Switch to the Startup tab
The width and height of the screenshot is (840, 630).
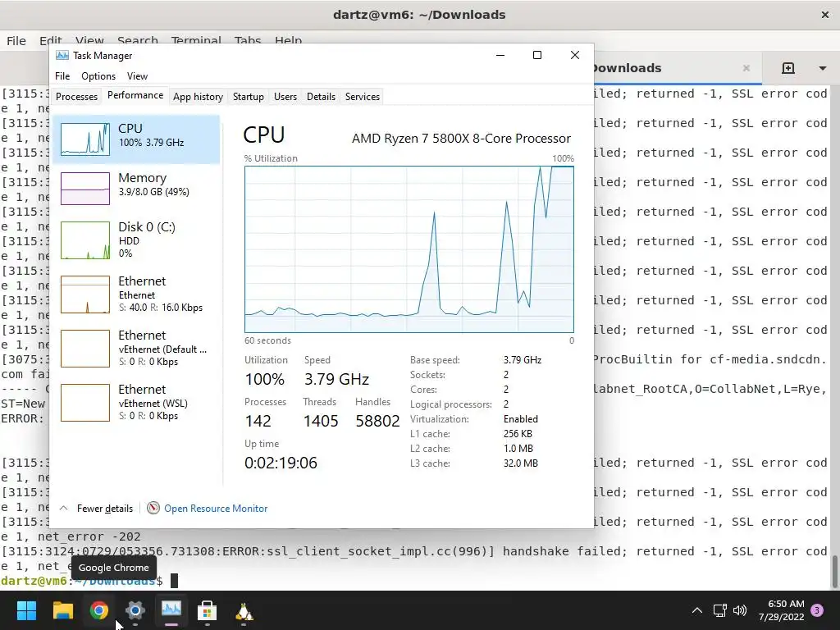(248, 97)
